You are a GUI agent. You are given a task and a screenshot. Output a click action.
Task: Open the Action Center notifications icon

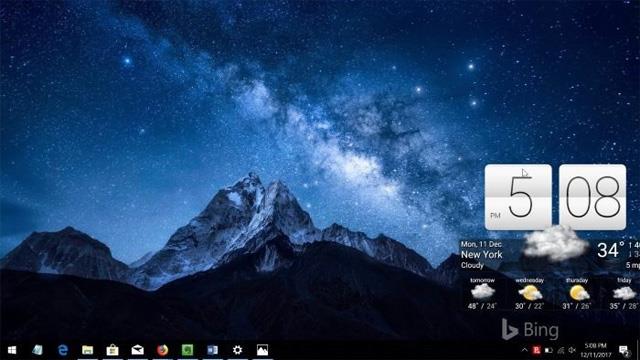(624, 351)
